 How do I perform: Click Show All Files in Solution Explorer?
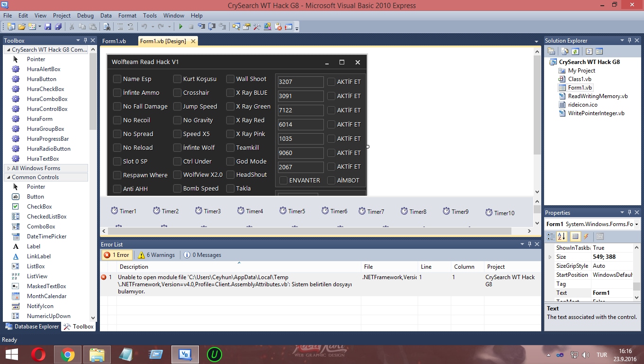coord(565,51)
